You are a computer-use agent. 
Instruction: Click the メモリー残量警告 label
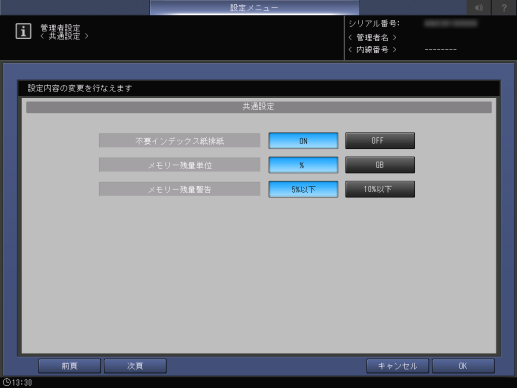[x=179, y=189]
